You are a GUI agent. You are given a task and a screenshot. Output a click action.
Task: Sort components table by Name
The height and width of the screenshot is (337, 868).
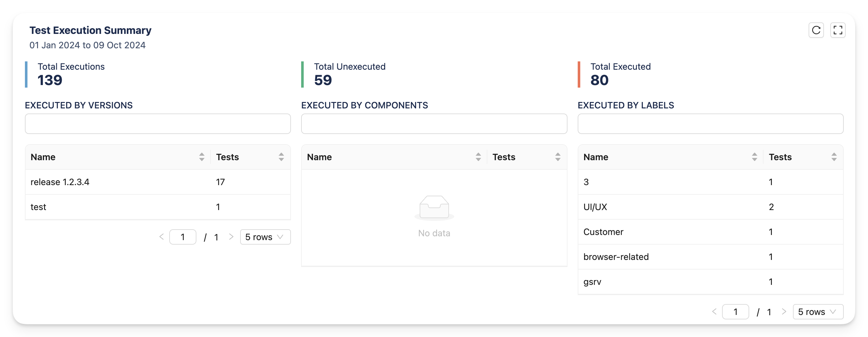[478, 157]
